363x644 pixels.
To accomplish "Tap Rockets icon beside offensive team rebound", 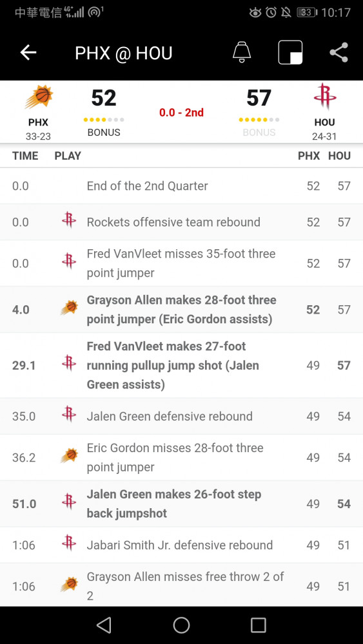I will pyautogui.click(x=68, y=222).
